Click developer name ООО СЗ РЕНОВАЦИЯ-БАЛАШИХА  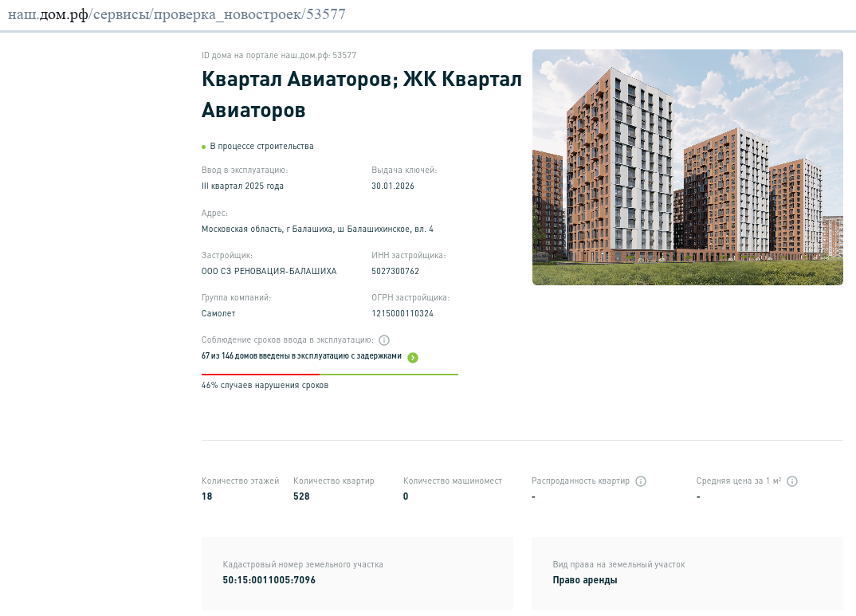[269, 271]
